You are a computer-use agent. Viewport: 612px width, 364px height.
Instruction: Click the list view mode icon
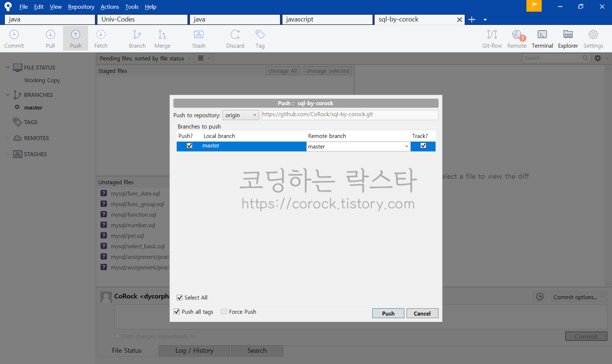coord(201,58)
